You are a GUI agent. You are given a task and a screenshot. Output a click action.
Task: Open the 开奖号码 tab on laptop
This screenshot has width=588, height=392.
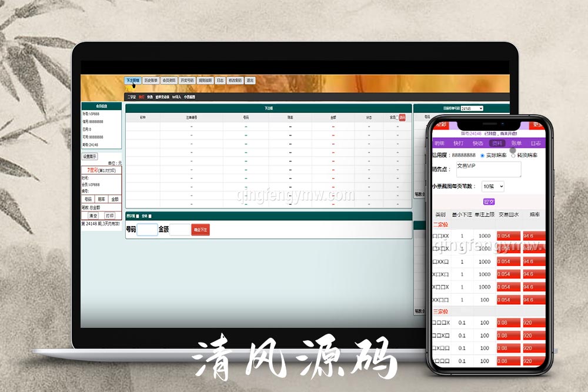pos(187,81)
